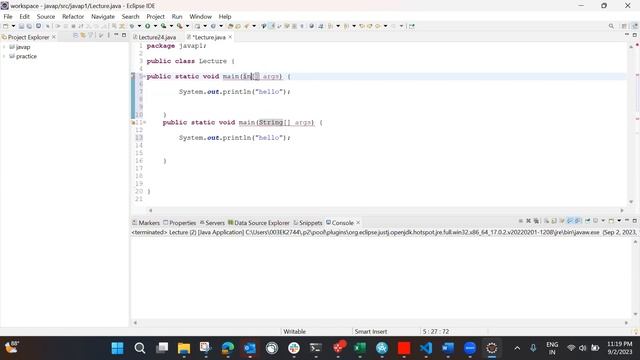Click the Java perspective icon at top right
Image resolution: width=640 pixels, height=360 pixels.
pos(635,26)
